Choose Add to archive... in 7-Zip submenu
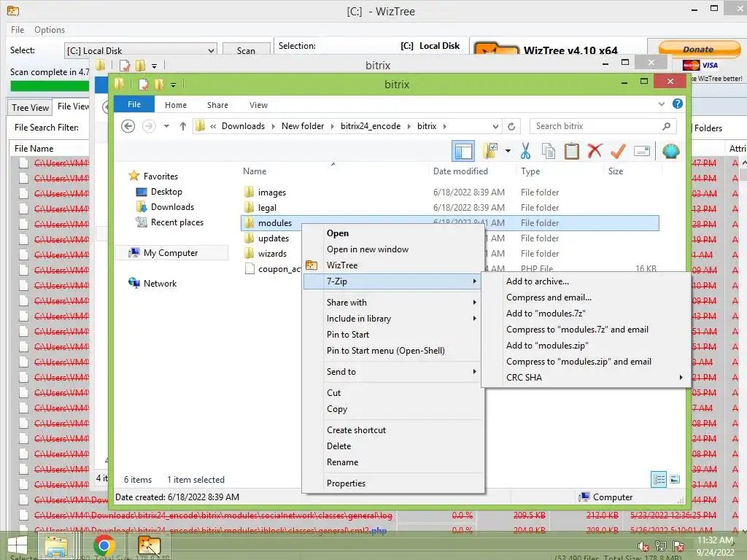Image resolution: width=747 pixels, height=560 pixels. 538,281
